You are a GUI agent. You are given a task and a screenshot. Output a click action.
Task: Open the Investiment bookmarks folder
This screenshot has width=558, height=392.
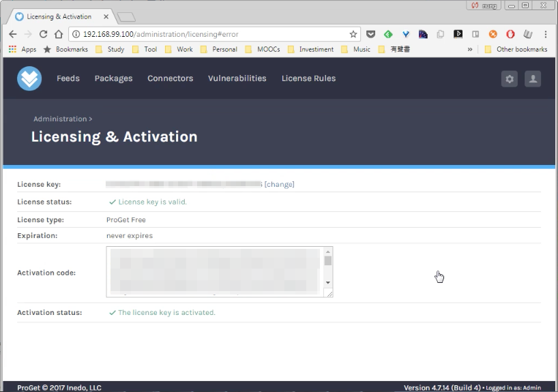pyautogui.click(x=310, y=49)
